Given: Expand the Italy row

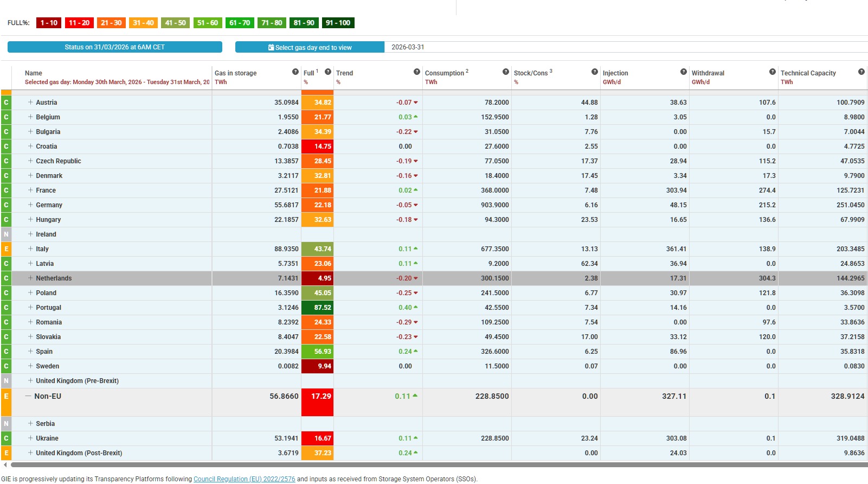Looking at the screenshot, I should [30, 249].
